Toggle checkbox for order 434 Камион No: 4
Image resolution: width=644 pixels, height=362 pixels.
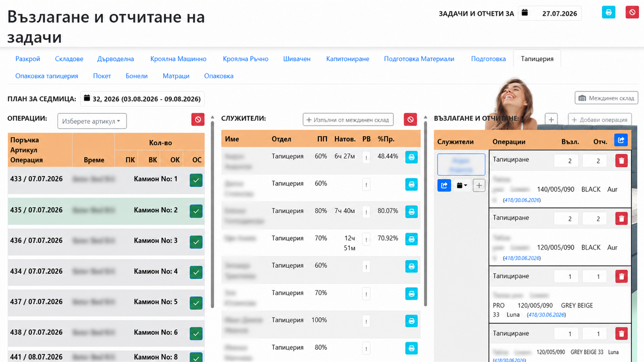pyautogui.click(x=196, y=272)
